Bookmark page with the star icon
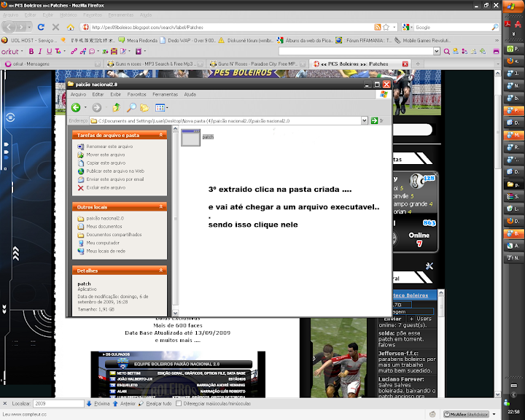Viewport: 525px width, 420px height. (386, 27)
